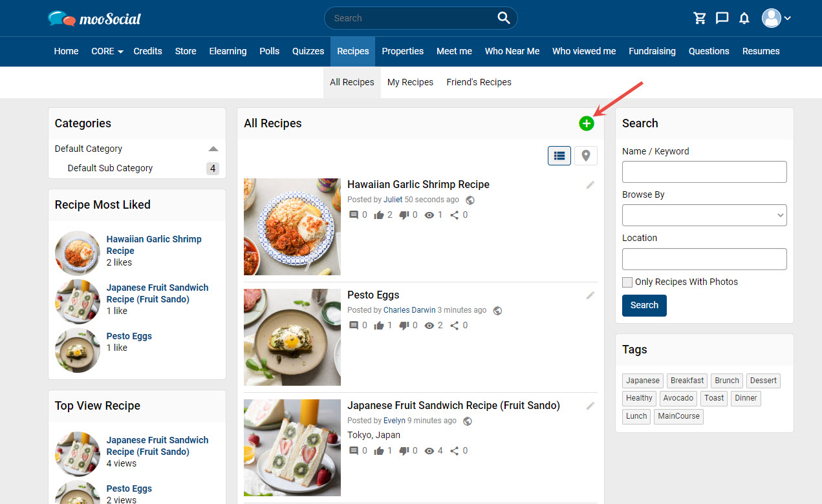Click the search magnifier icon in header

504,18
